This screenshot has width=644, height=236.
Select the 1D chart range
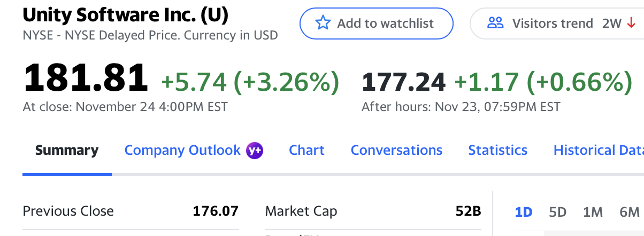(x=524, y=212)
